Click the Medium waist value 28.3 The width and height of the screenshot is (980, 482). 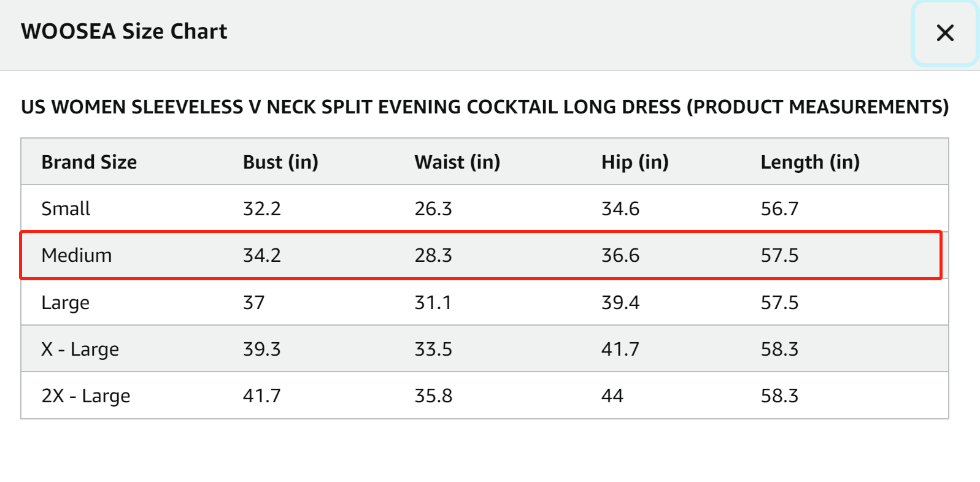click(433, 255)
